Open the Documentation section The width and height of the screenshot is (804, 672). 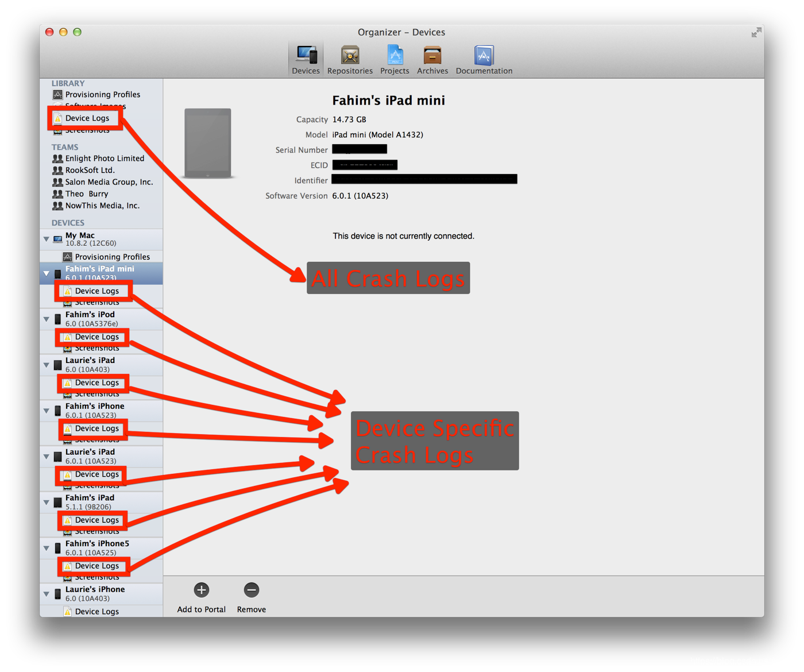pos(484,60)
